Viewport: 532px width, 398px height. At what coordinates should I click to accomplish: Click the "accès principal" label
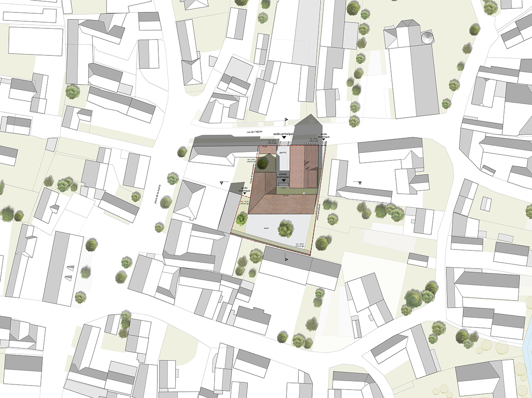point(283,134)
